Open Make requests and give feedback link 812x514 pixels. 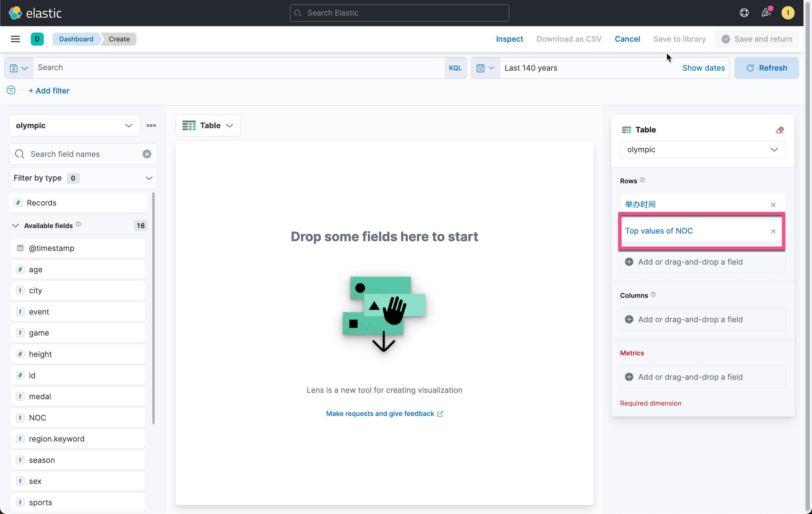(384, 414)
